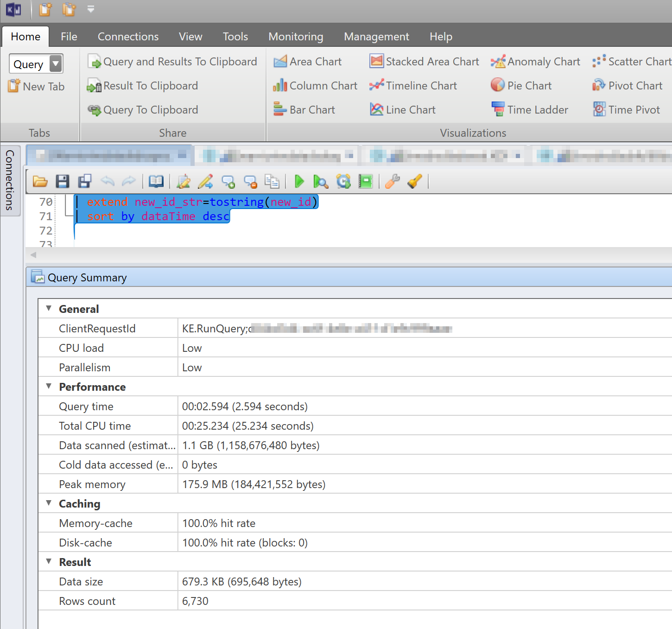This screenshot has height=629, width=672.
Task: Click first clipboard icon in quick access bar
Action: click(x=45, y=9)
